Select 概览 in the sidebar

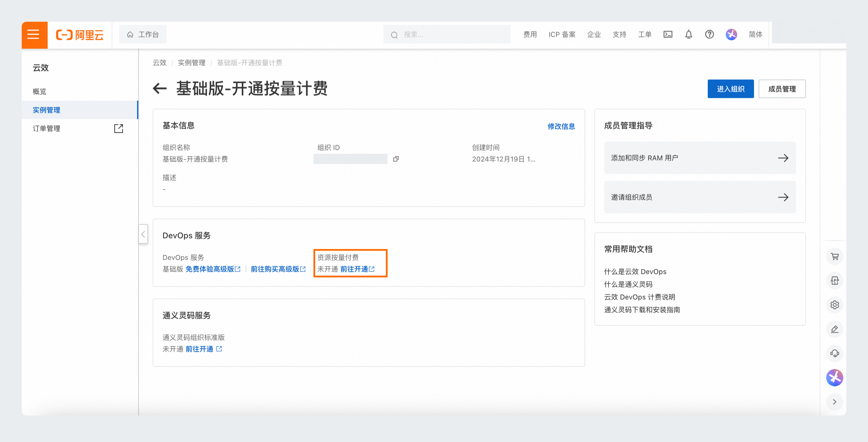tap(39, 91)
